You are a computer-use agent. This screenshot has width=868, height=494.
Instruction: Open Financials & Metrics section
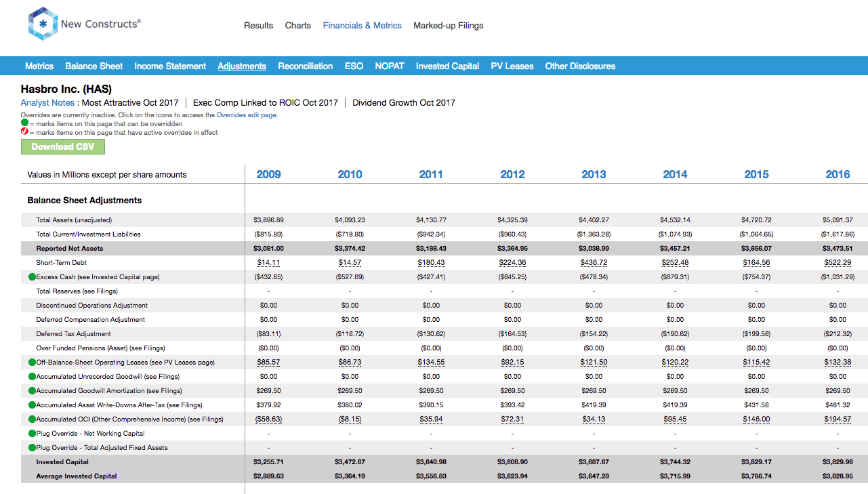click(363, 26)
